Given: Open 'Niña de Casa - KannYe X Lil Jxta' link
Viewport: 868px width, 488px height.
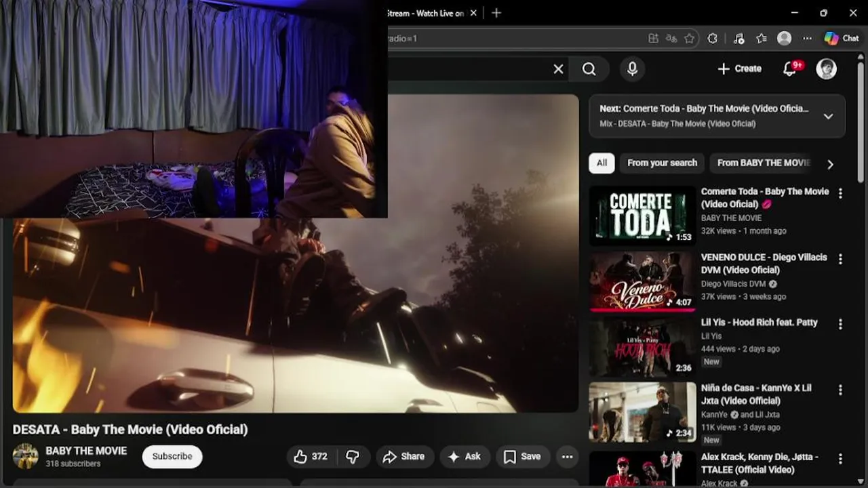Looking at the screenshot, I should coord(756,394).
